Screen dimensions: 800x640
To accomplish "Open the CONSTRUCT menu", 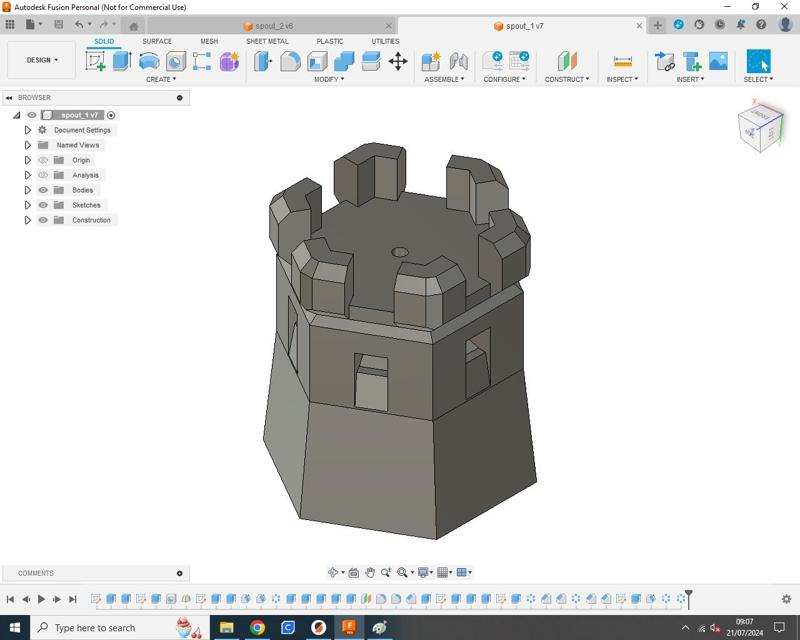I will coord(566,79).
